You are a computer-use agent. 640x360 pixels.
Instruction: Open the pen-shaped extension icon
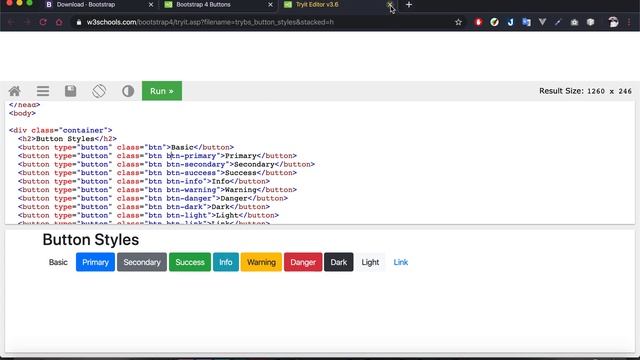[x=558, y=22]
